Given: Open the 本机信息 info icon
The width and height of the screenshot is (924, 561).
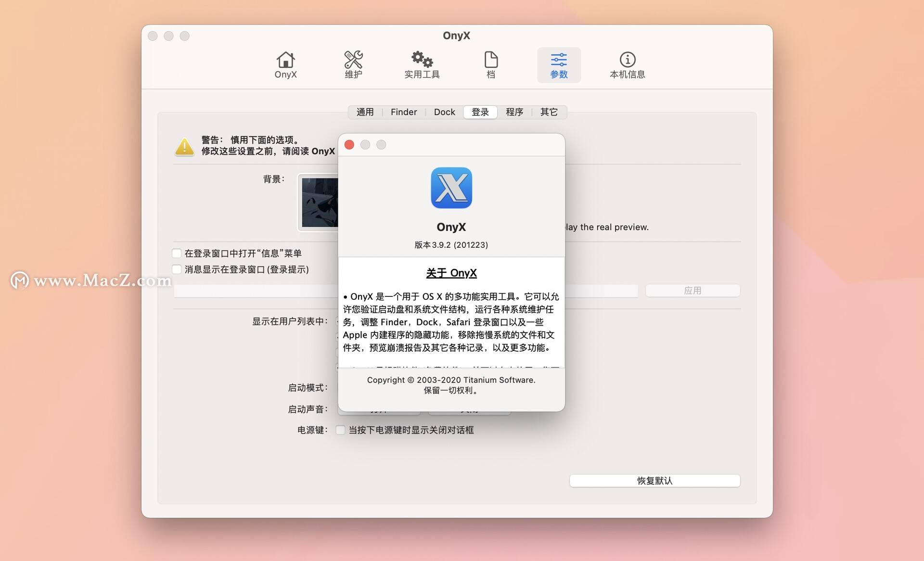Looking at the screenshot, I should [627, 65].
